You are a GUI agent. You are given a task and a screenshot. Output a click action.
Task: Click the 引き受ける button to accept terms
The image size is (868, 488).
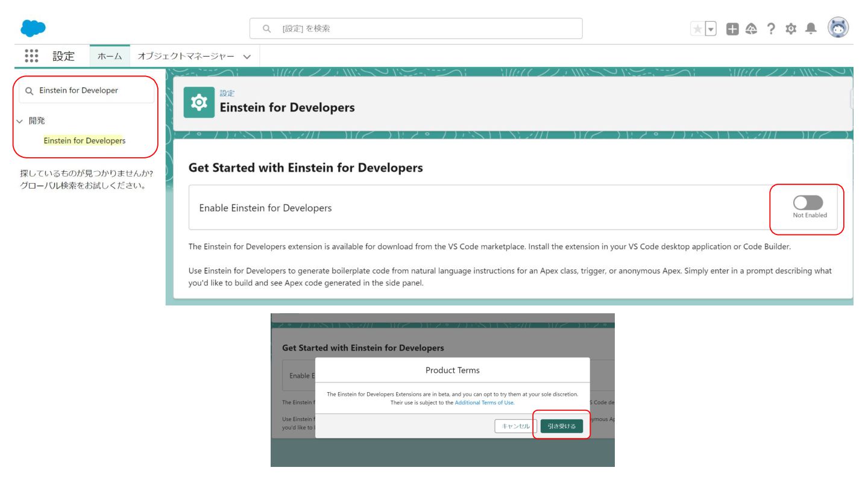click(561, 426)
